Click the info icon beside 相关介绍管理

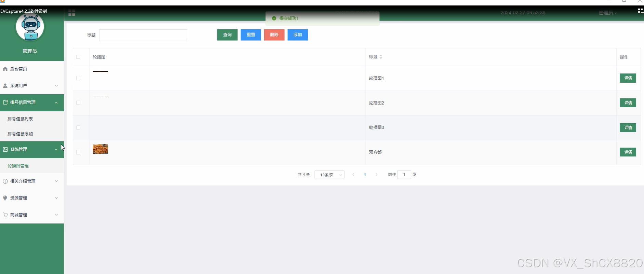5,181
